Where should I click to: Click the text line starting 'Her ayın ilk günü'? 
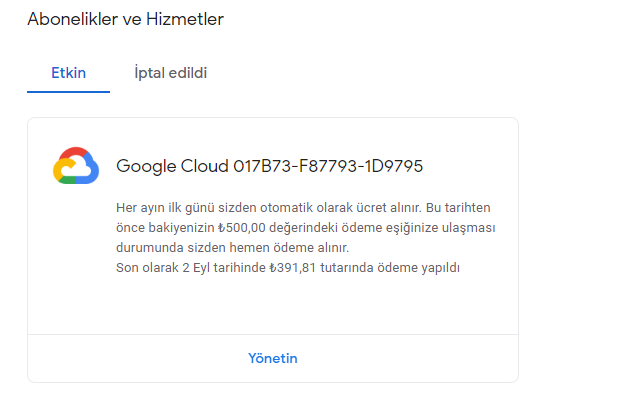[x=303, y=208]
